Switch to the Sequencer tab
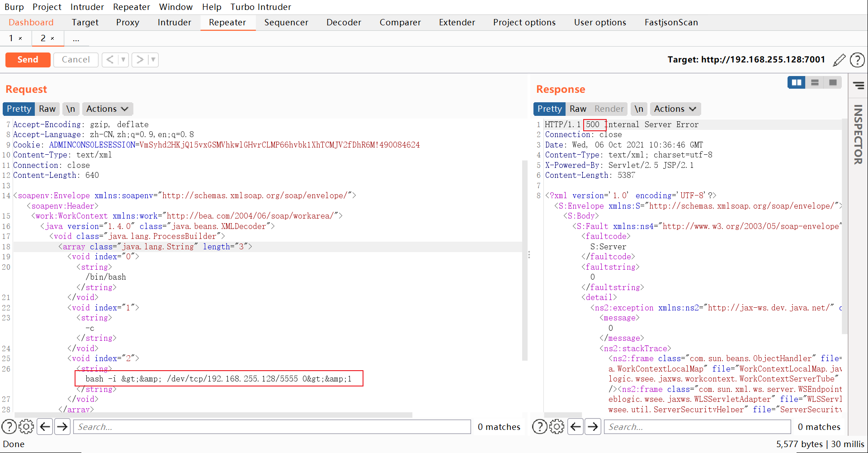 click(286, 23)
